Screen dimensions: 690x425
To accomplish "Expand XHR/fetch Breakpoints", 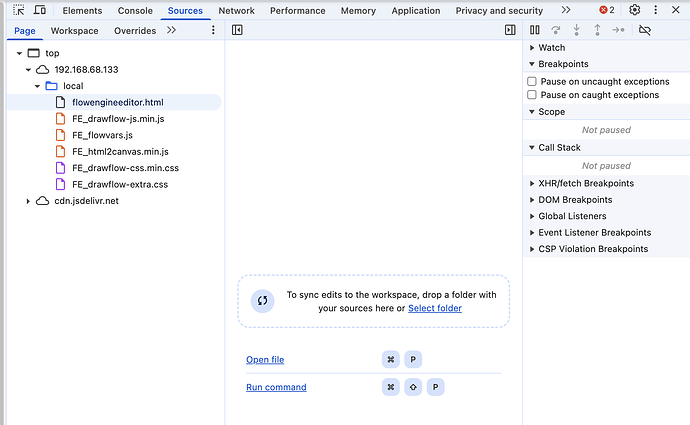I will pos(532,183).
